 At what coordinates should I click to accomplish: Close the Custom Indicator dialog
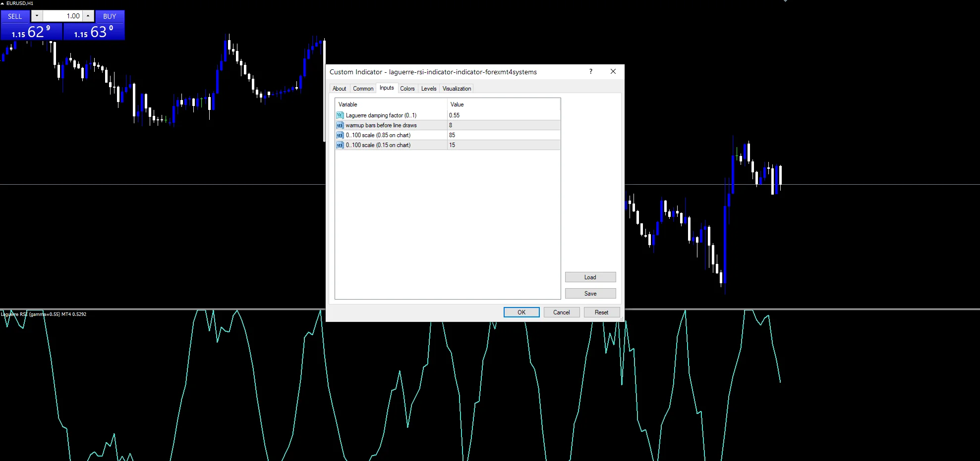pyautogui.click(x=613, y=71)
